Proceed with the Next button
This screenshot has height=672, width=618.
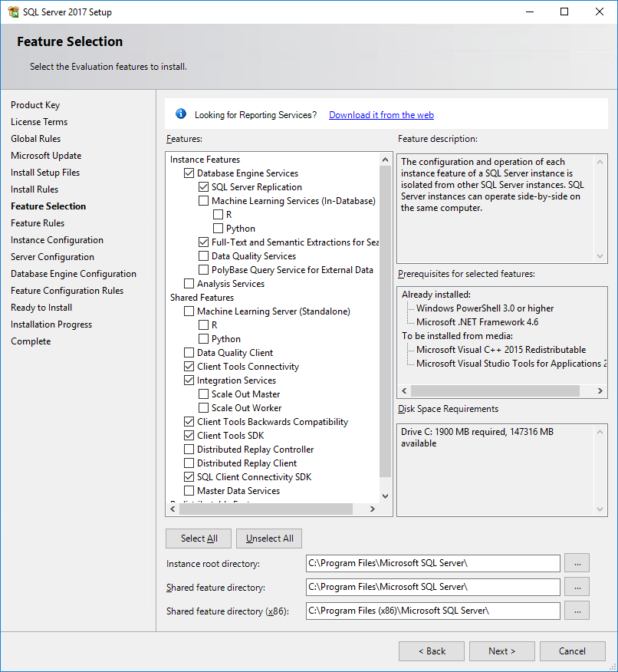pyautogui.click(x=502, y=651)
